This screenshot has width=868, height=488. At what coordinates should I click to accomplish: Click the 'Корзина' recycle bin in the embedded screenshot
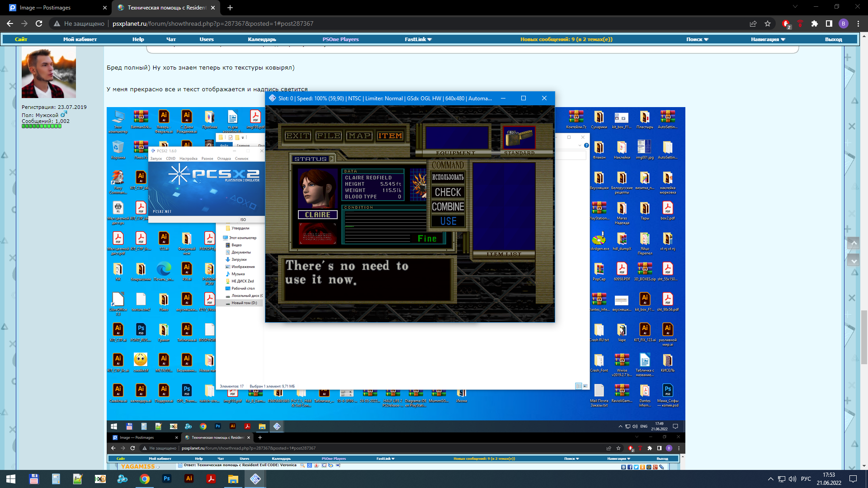coord(118,150)
